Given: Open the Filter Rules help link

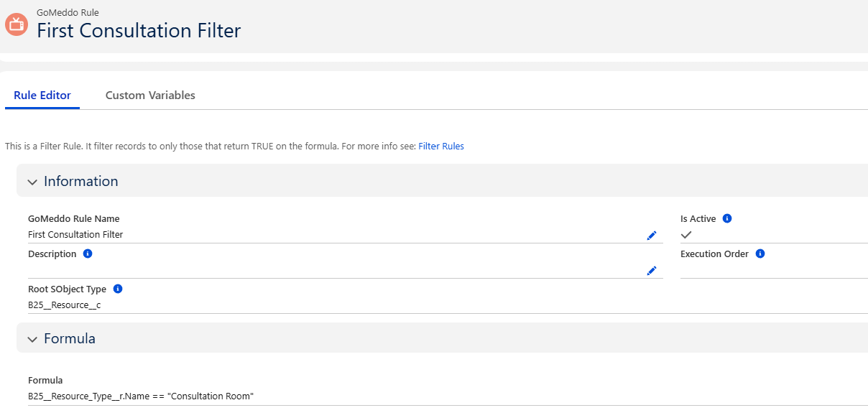Looking at the screenshot, I should click(x=440, y=146).
